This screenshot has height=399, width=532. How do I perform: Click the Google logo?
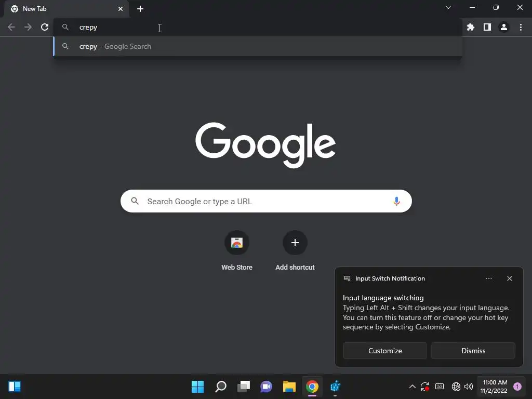(x=265, y=145)
